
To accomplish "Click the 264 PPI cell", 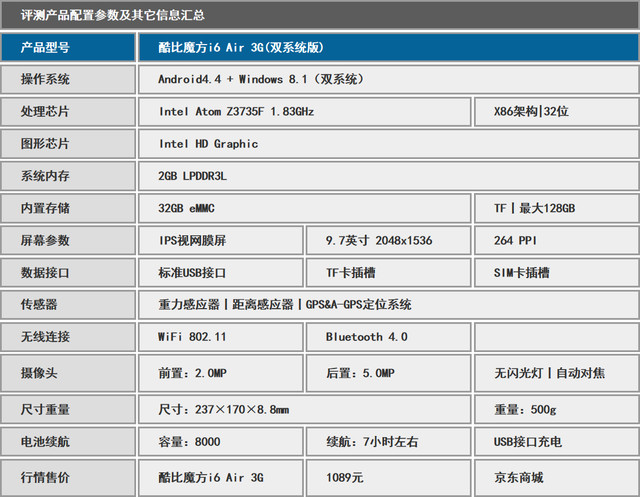I will (557, 240).
